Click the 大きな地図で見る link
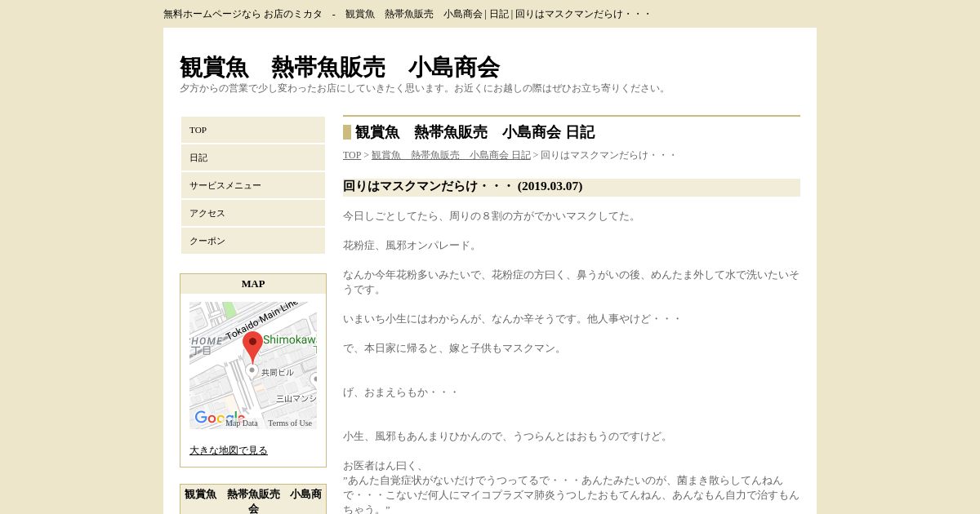 point(229,450)
